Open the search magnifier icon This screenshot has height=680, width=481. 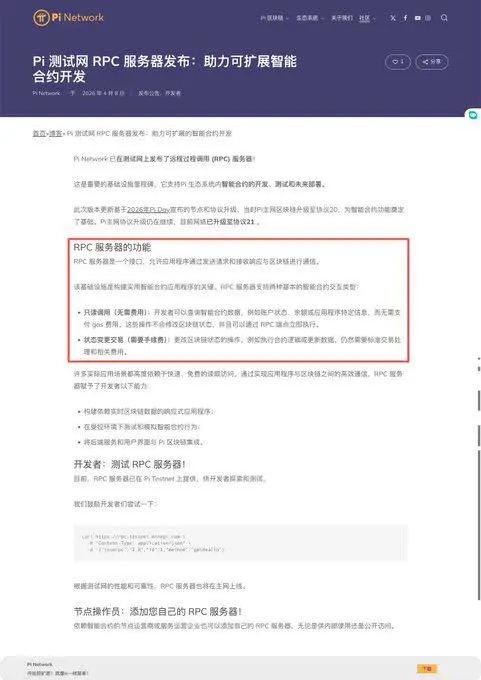444,18
